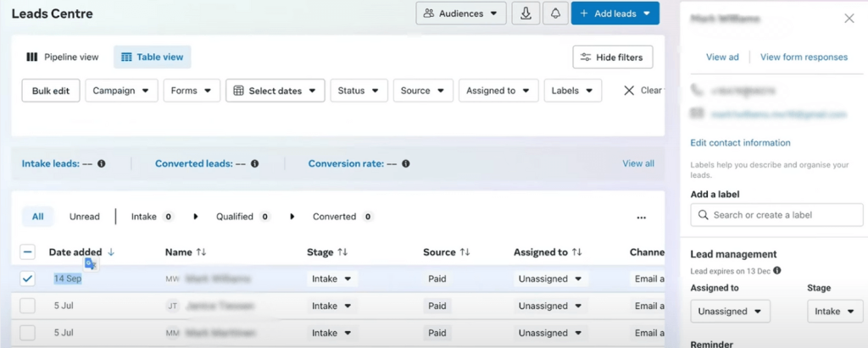Switch to Table view
This screenshot has width=868, height=348.
153,57
